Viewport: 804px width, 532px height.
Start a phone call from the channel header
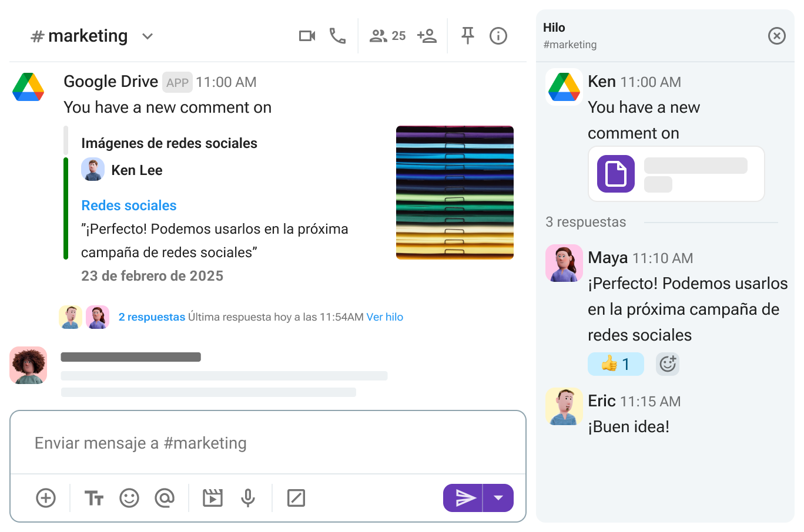338,36
